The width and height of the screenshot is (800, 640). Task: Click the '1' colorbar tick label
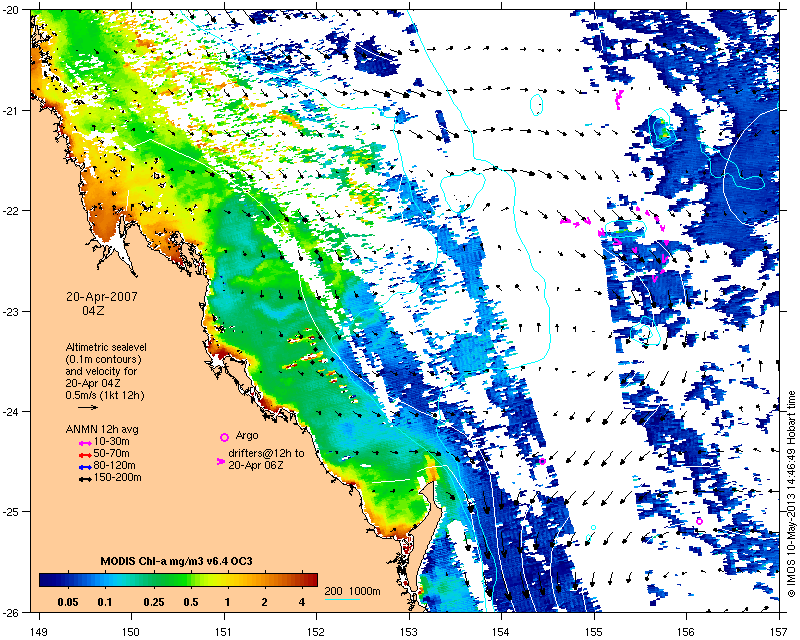[228, 602]
